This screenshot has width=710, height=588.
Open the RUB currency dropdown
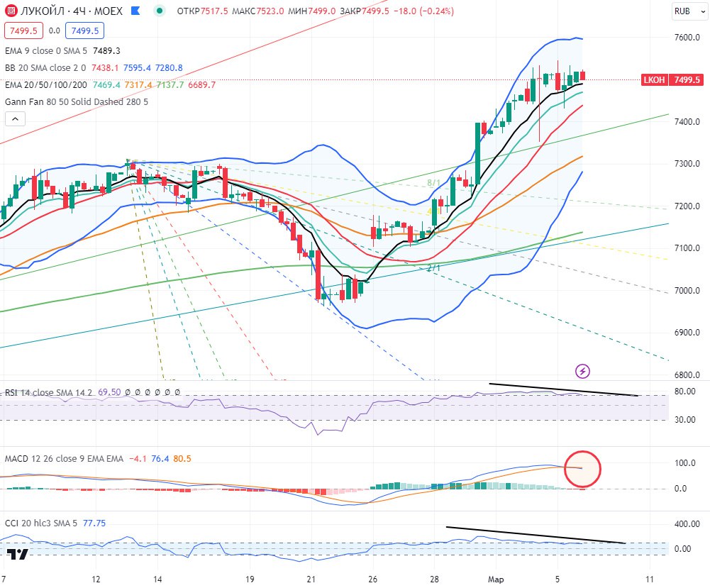click(689, 11)
